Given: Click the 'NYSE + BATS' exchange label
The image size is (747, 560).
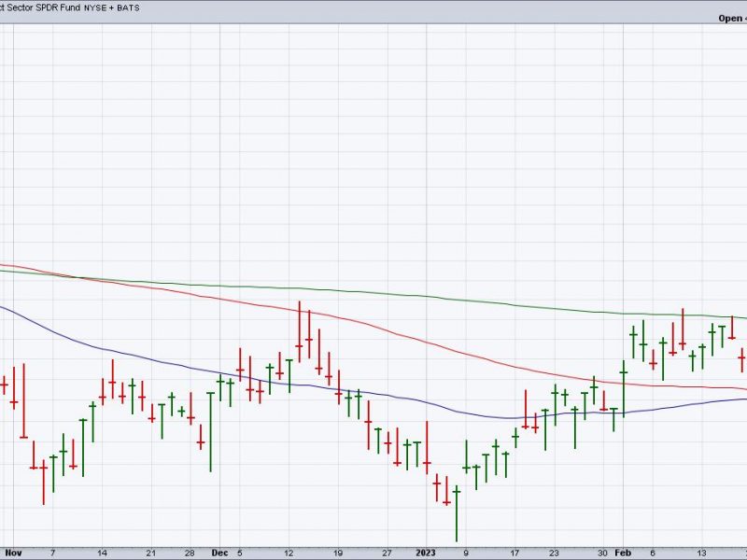Looking at the screenshot, I should coord(112,8).
